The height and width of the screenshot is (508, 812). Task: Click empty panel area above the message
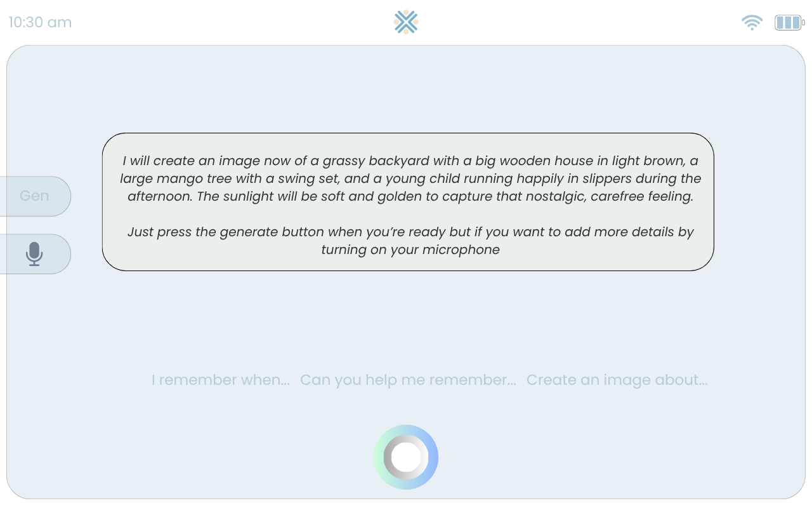(x=406, y=89)
